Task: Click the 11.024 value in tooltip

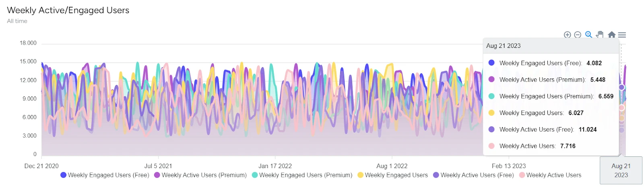Action: [588, 129]
